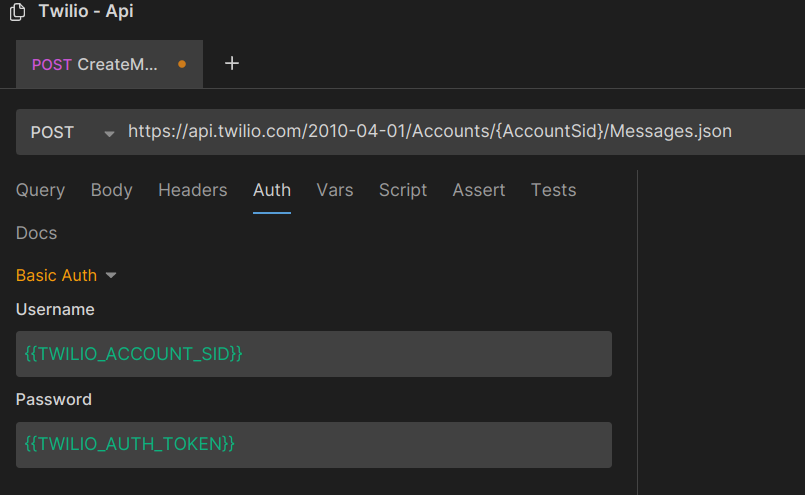Expand the POST method dropdown arrow
The height and width of the screenshot is (495, 805).
click(x=109, y=134)
